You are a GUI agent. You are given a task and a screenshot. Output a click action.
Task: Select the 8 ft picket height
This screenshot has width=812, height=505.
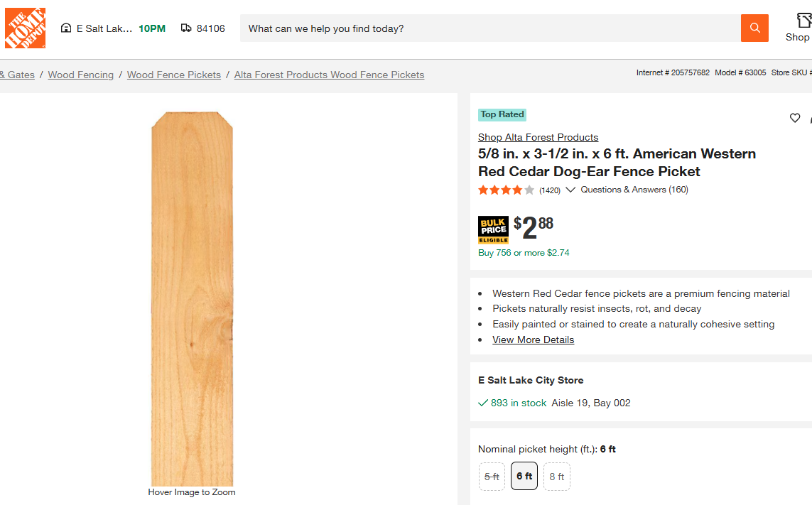pos(557,477)
